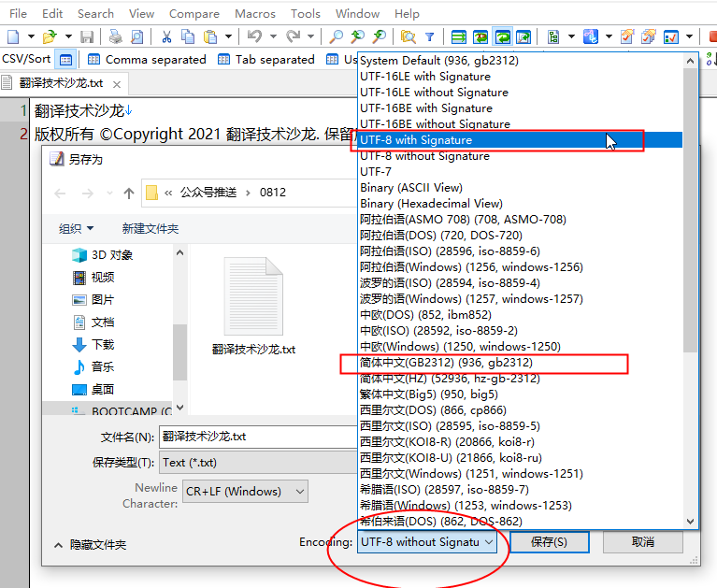
Task: Toggle the highlighted Wrap by Window icon
Action: click(x=503, y=36)
